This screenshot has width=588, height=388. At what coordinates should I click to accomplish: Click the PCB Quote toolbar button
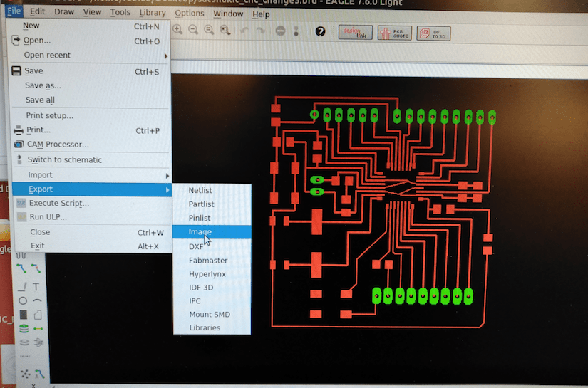pyautogui.click(x=395, y=33)
